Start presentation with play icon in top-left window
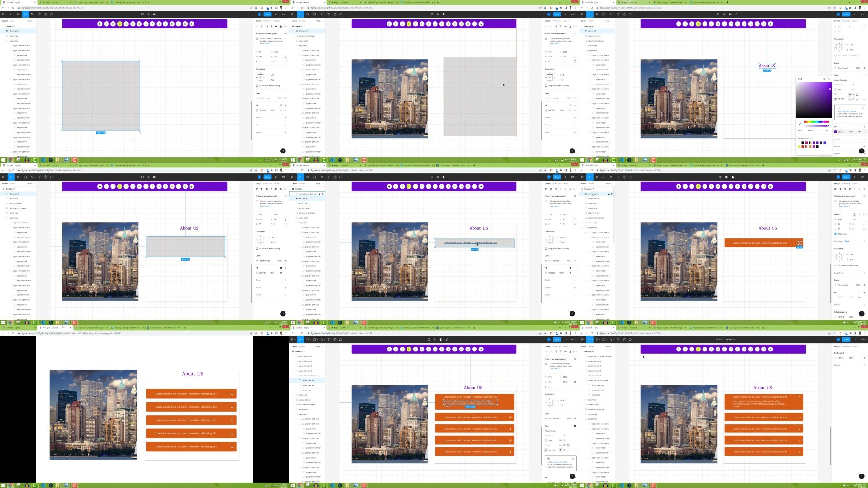The image size is (868, 488). 276,14
